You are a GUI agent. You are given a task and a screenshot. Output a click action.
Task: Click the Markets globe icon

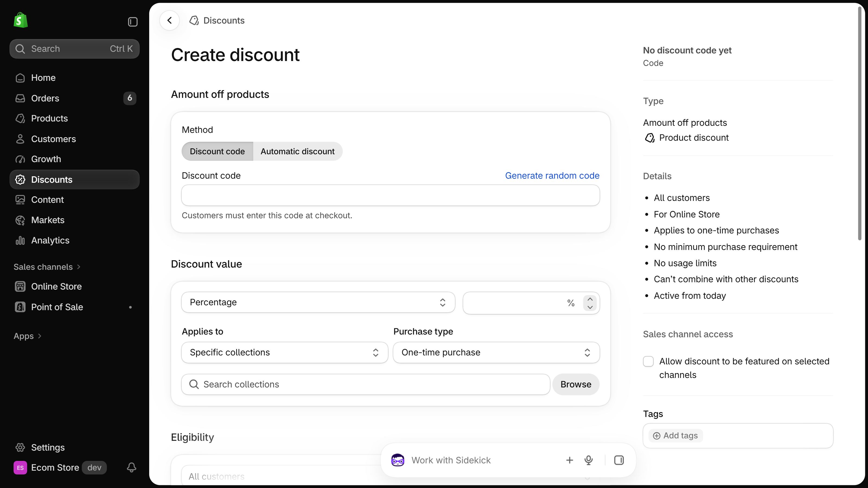click(20, 220)
